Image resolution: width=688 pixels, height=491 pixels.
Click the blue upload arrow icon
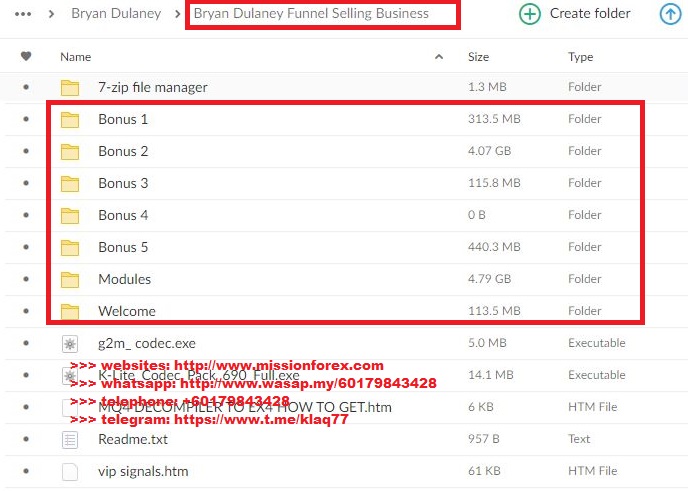pyautogui.click(x=670, y=14)
